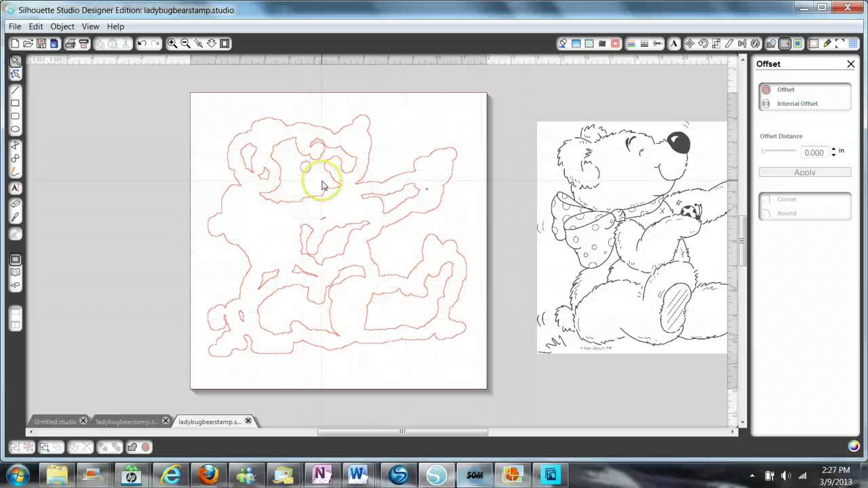Open the Help menu
Image resolution: width=868 pixels, height=488 pixels.
click(115, 26)
